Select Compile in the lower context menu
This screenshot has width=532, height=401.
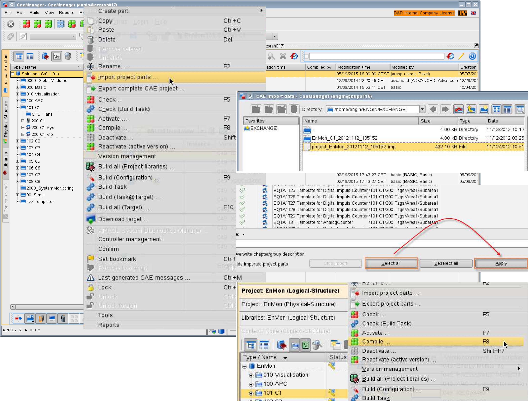click(436, 342)
